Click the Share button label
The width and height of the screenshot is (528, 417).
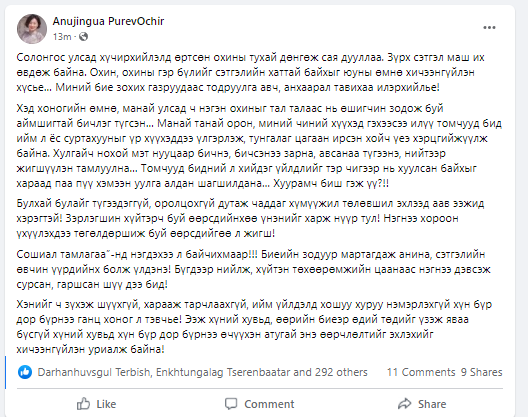(x=432, y=404)
